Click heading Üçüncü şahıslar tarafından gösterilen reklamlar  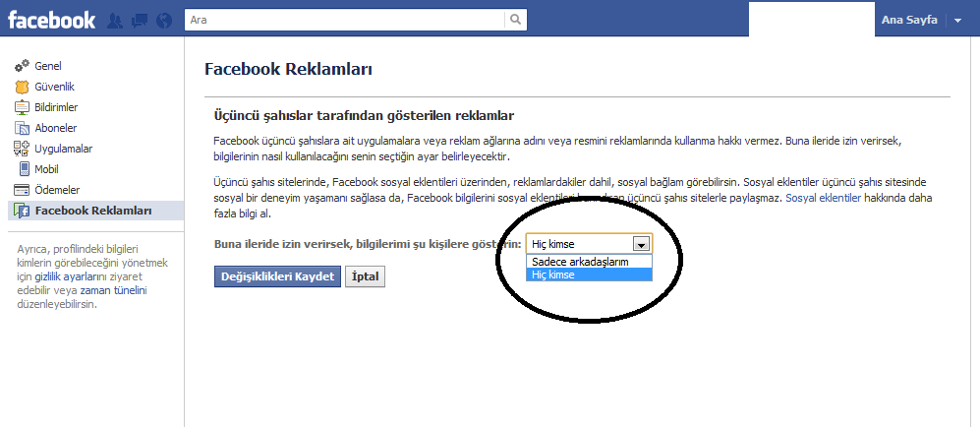(x=364, y=116)
